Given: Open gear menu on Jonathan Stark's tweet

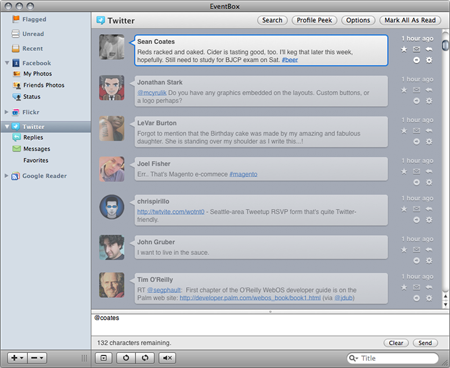Looking at the screenshot, I should pos(429,101).
